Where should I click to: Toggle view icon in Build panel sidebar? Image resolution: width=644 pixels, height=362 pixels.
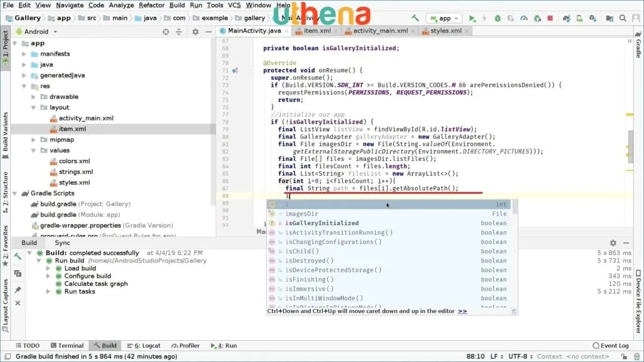pos(18,273)
